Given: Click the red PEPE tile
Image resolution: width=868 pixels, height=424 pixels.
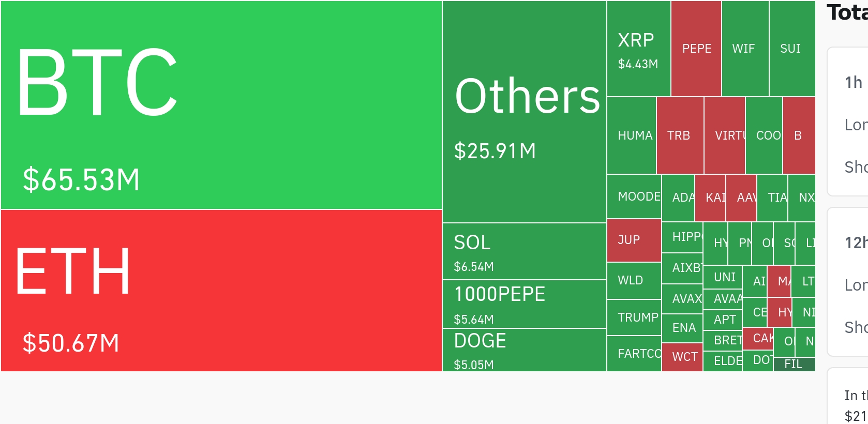Looking at the screenshot, I should [696, 49].
